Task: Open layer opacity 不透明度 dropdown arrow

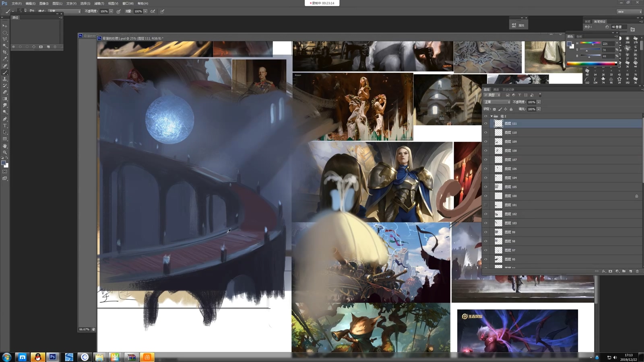Action: pyautogui.click(x=539, y=102)
